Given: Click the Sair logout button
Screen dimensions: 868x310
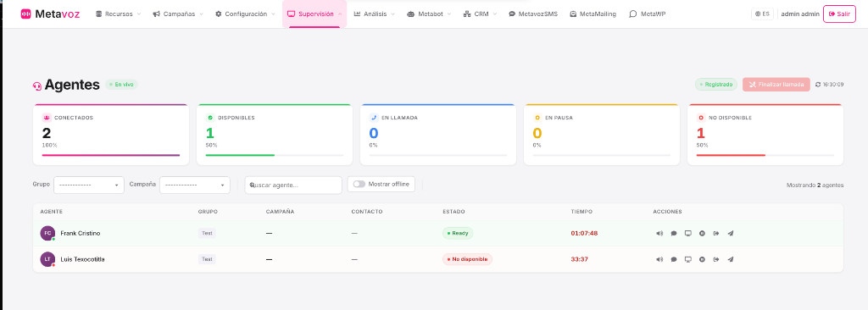Looking at the screenshot, I should pyautogui.click(x=839, y=14).
